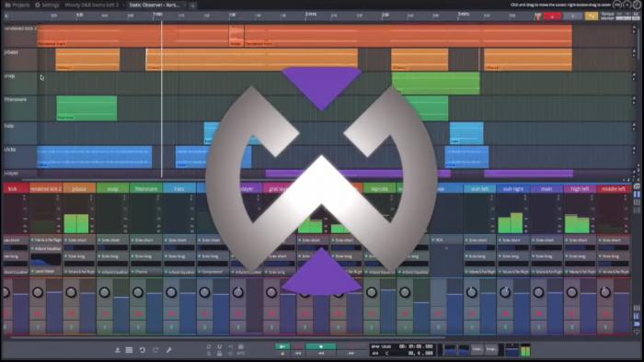Select the jxbass track header
644x362 pixels.
tap(19, 60)
